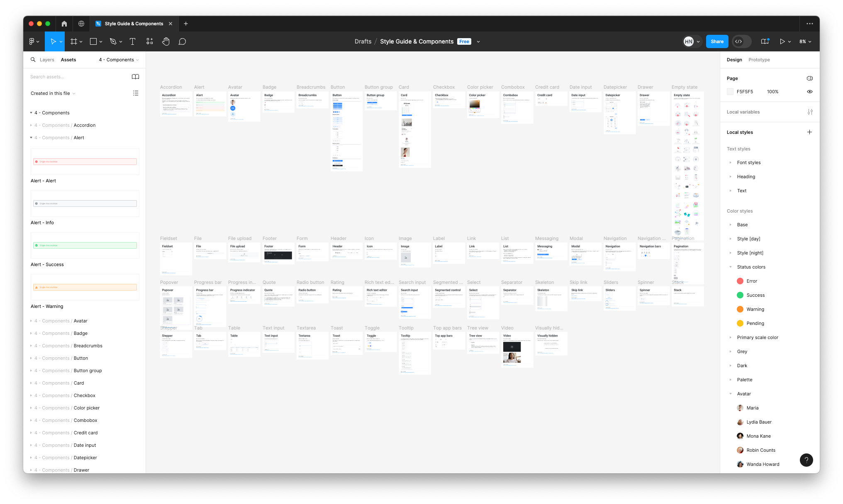843x504 pixels.
Task: Open the 8% zoom dropdown
Action: [x=805, y=41]
